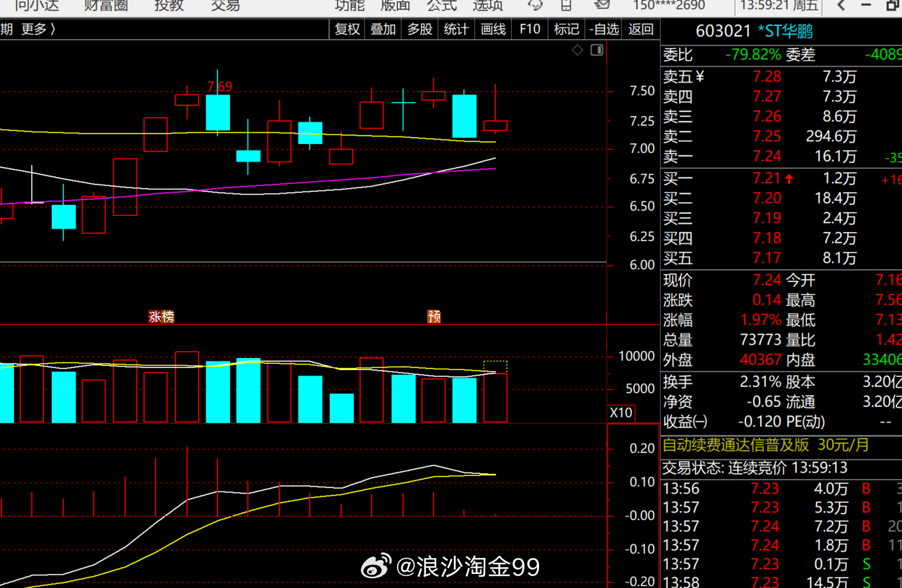Click the 预 marker on the chart
Screen dimensions: 902x588
click(x=434, y=317)
